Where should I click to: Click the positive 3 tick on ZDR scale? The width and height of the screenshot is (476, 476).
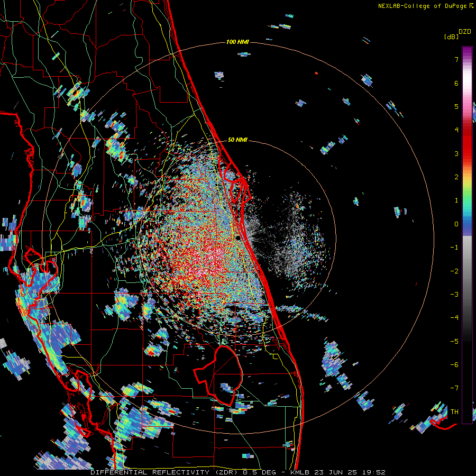[x=456, y=153]
